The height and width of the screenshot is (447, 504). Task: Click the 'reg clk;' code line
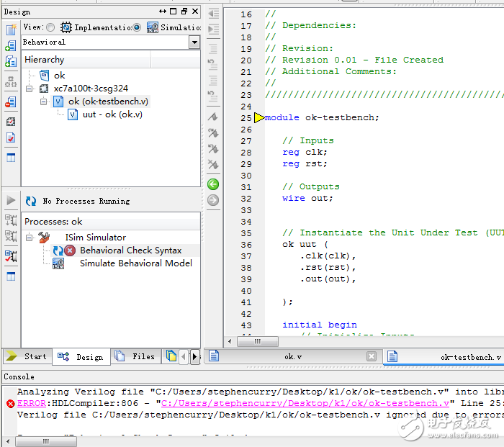tap(305, 152)
